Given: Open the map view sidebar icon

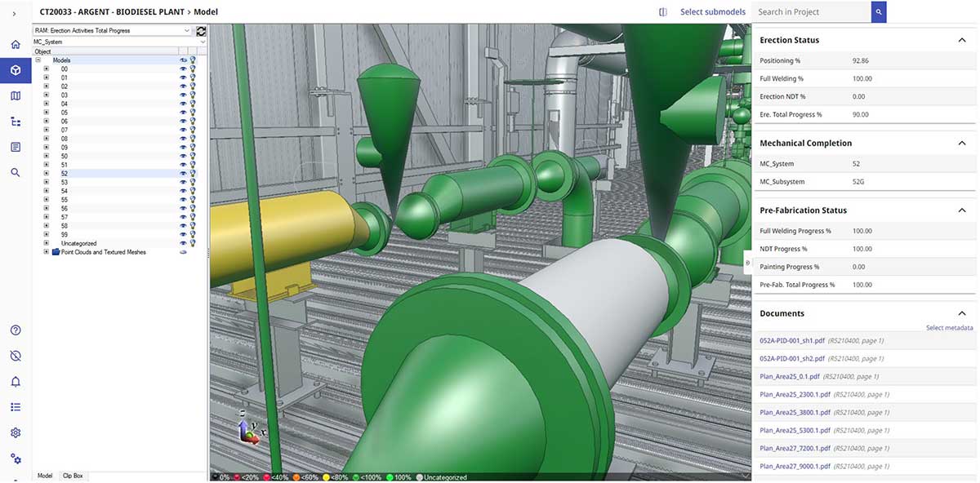Looking at the screenshot, I should click(16, 95).
